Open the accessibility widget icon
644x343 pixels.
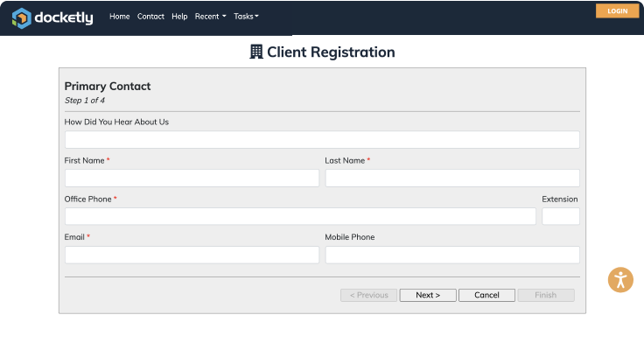click(620, 280)
